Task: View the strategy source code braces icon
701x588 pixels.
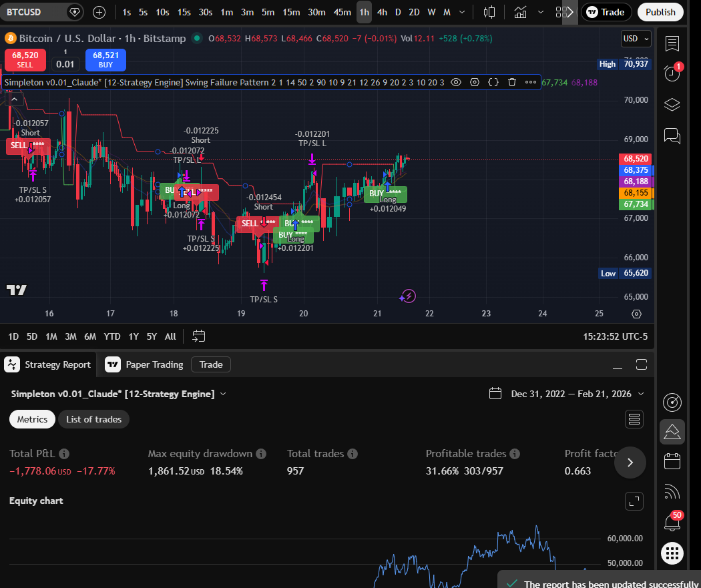Action: pos(493,82)
